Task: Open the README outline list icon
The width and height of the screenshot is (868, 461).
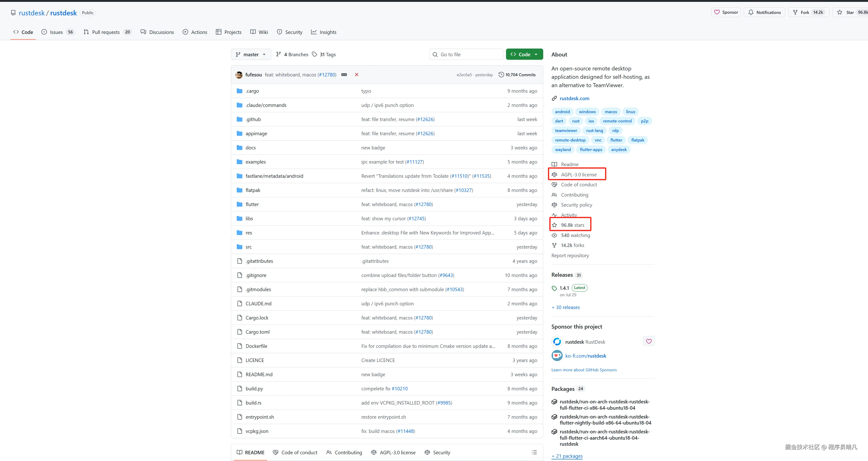Action: point(534,452)
